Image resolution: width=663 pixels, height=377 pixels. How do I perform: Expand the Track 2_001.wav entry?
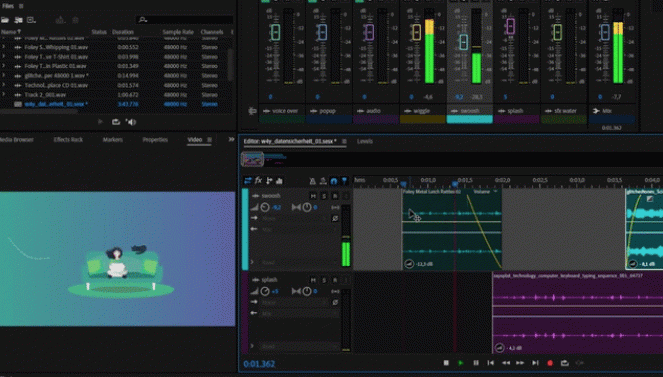point(4,95)
